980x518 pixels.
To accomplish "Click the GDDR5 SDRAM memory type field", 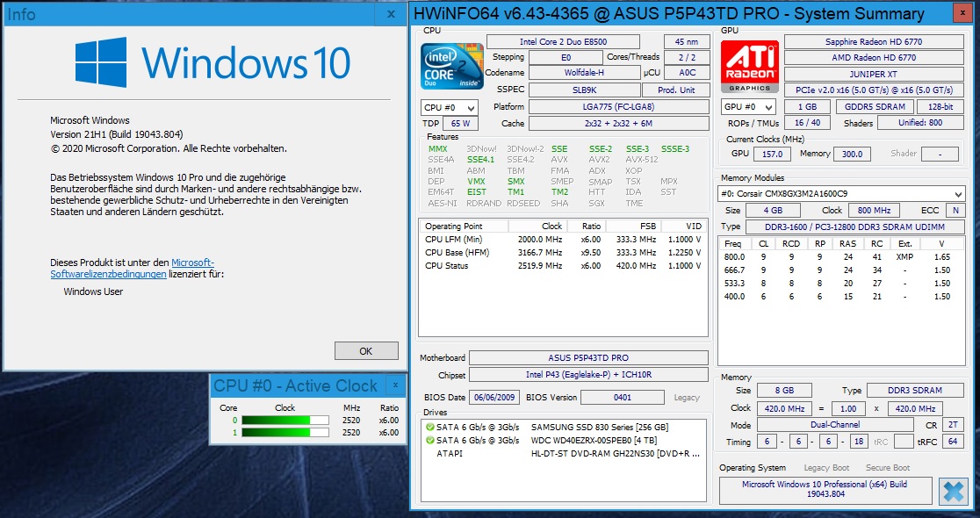I will click(875, 107).
